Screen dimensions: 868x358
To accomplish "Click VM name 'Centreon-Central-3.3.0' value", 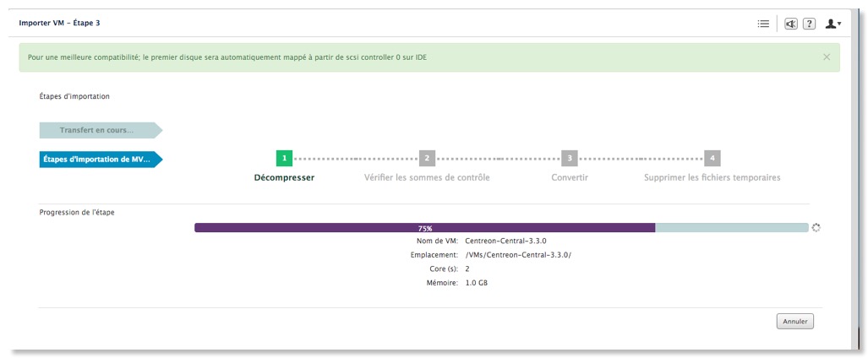I will click(x=506, y=241).
